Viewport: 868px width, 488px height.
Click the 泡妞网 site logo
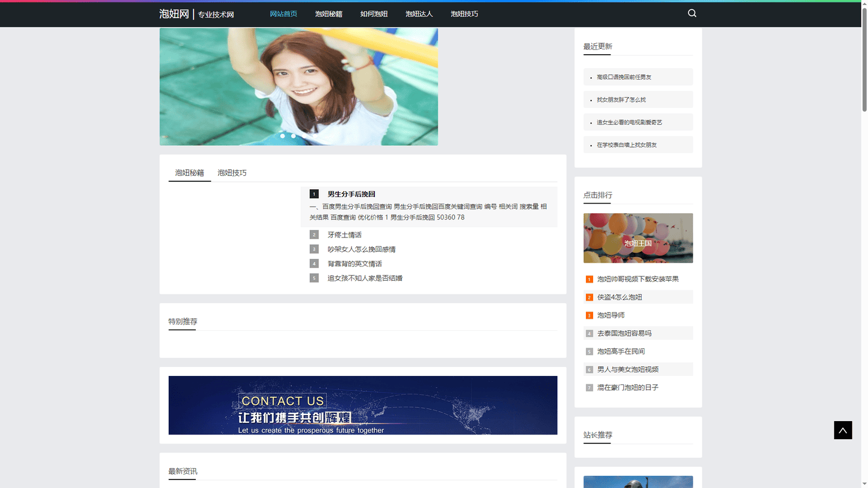coord(174,14)
